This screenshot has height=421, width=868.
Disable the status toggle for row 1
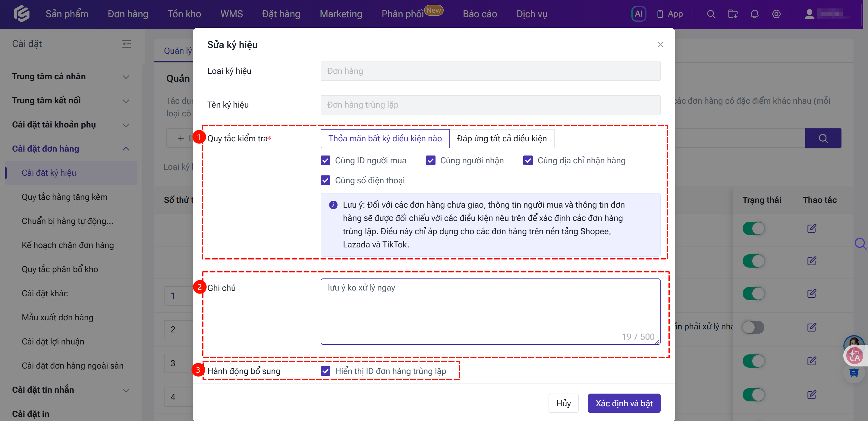click(x=753, y=293)
